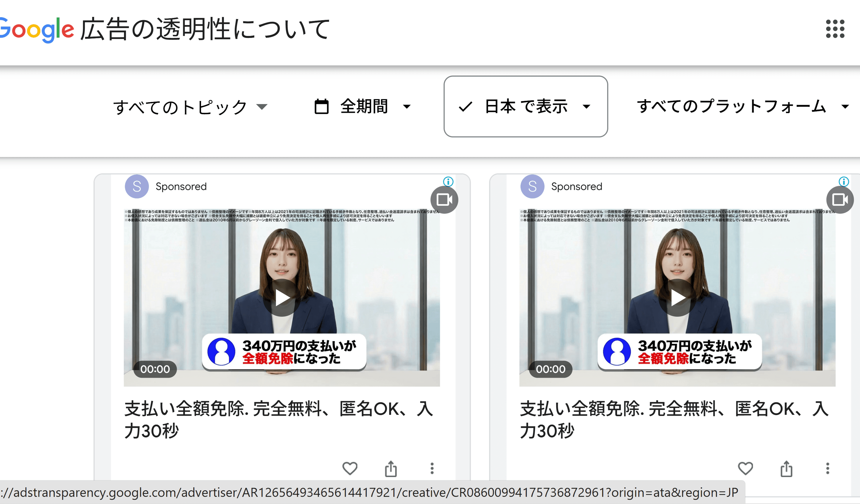Click the video camera badge on left ad
860x504 pixels.
(444, 200)
